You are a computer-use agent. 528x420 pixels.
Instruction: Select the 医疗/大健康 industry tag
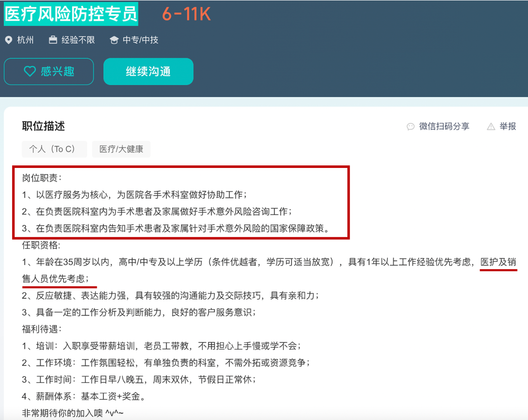(121, 149)
